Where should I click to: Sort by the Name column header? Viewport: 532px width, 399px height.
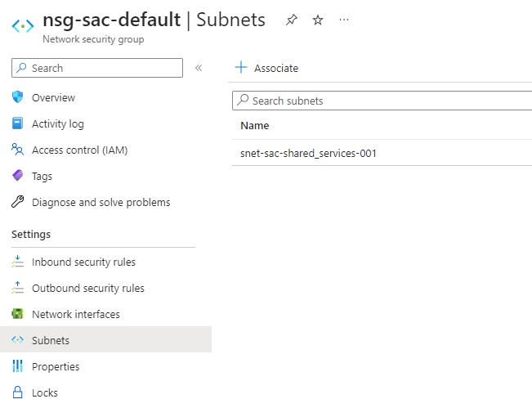pyautogui.click(x=255, y=126)
